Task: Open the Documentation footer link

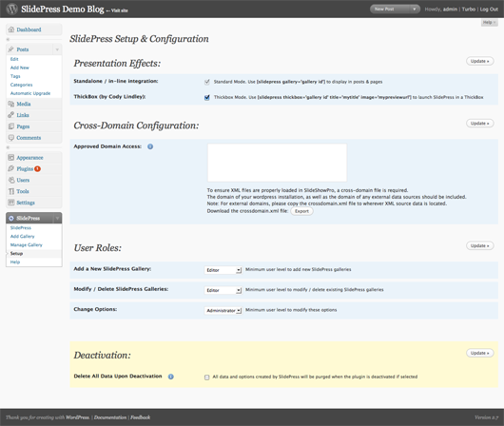Action: click(110, 417)
